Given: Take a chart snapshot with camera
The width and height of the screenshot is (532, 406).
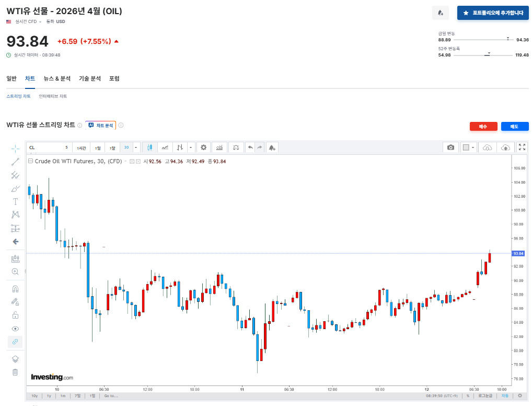Looking at the screenshot, I should click(450, 148).
